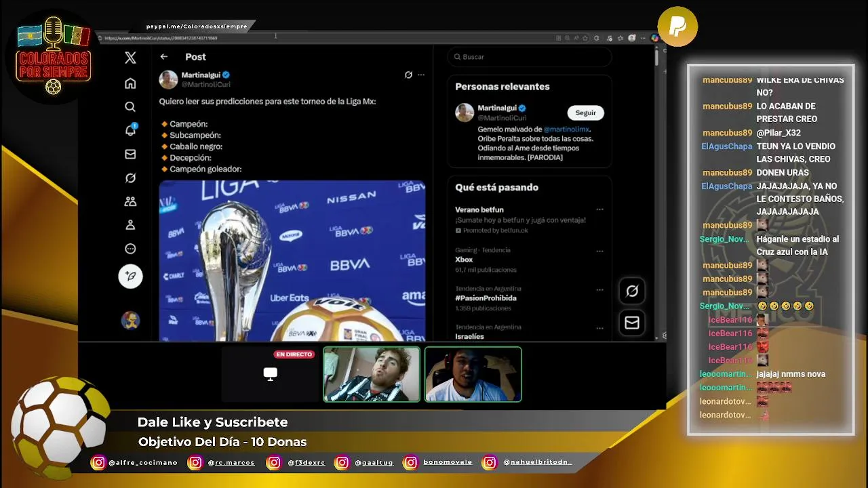The image size is (868, 488).
Task: Click 'Objetivo Del Día - 10 Donas' text
Action: [x=222, y=442]
